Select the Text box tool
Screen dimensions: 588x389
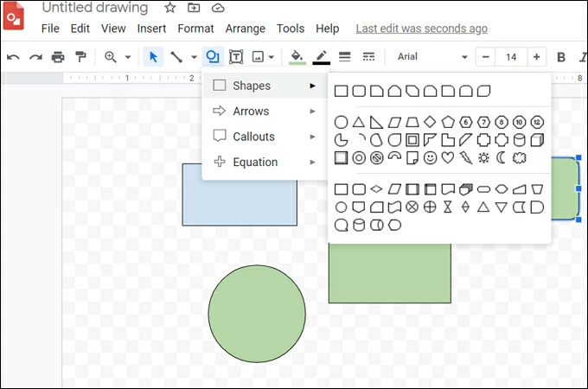tap(236, 57)
